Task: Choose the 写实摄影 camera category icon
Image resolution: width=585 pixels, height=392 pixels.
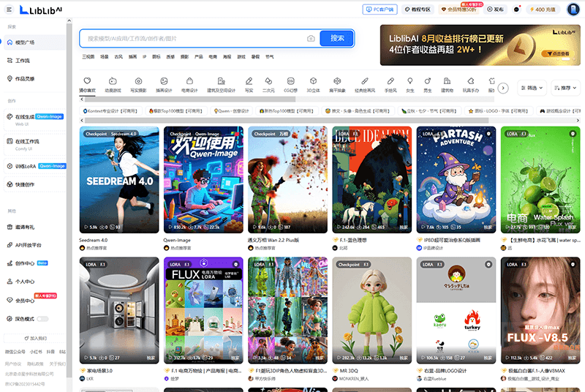Action: 138,81
